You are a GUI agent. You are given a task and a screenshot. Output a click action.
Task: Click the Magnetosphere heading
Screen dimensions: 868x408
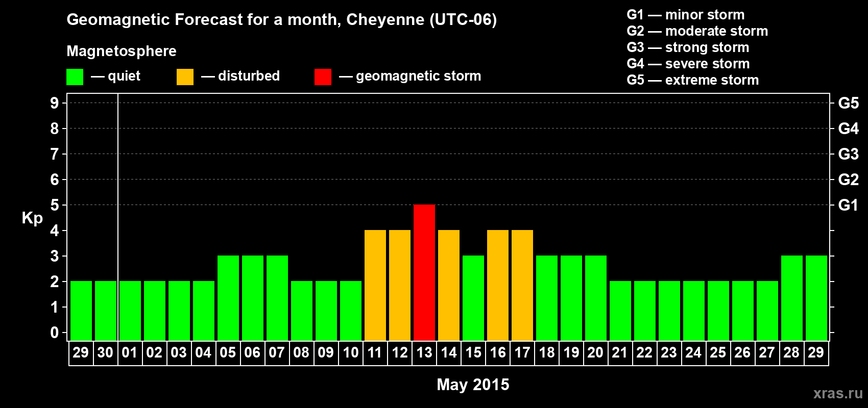click(x=122, y=51)
